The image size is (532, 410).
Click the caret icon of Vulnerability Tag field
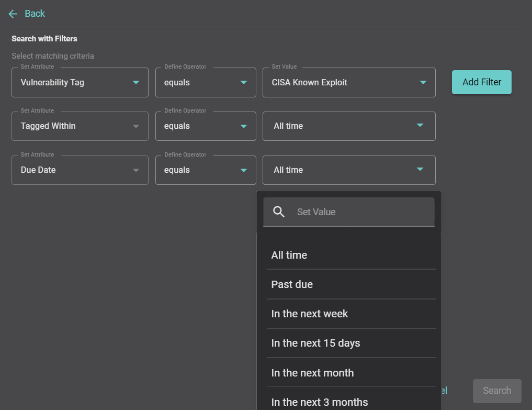tap(136, 83)
